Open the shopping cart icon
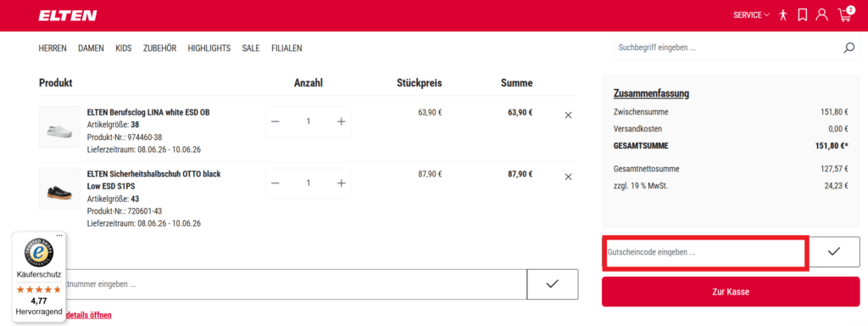 (x=845, y=15)
